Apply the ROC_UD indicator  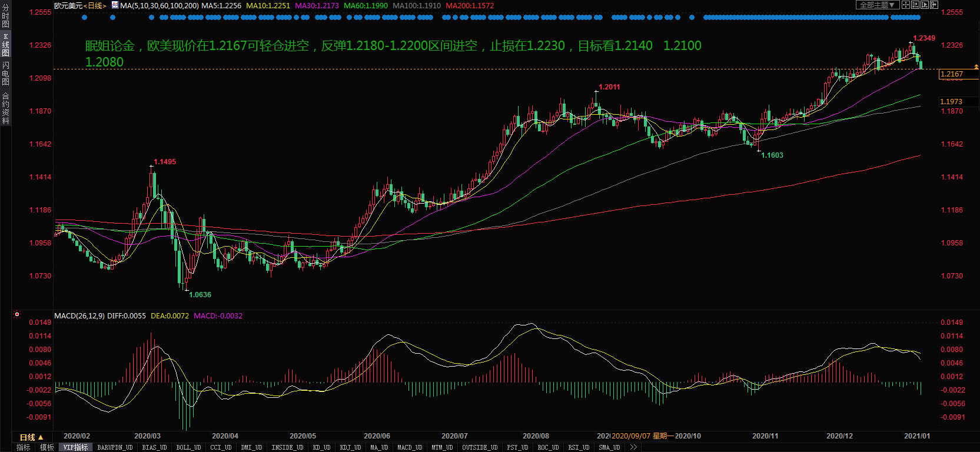click(x=548, y=447)
